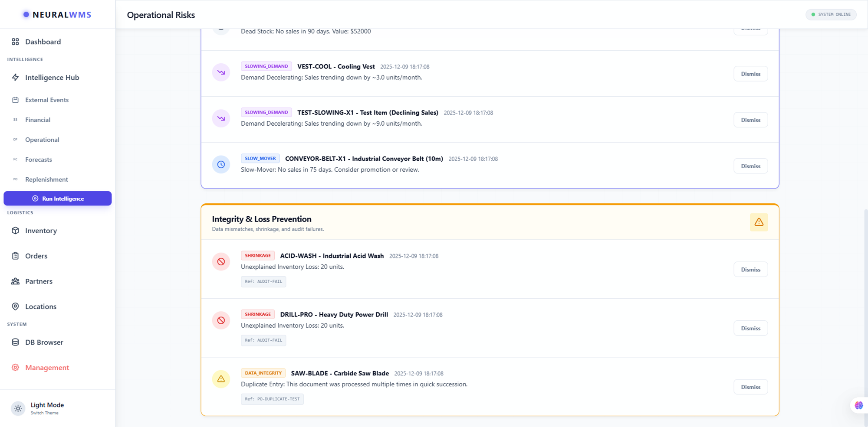This screenshot has height=427, width=868.
Task: Toggle the Light Mode theme switch
Action: (18, 408)
